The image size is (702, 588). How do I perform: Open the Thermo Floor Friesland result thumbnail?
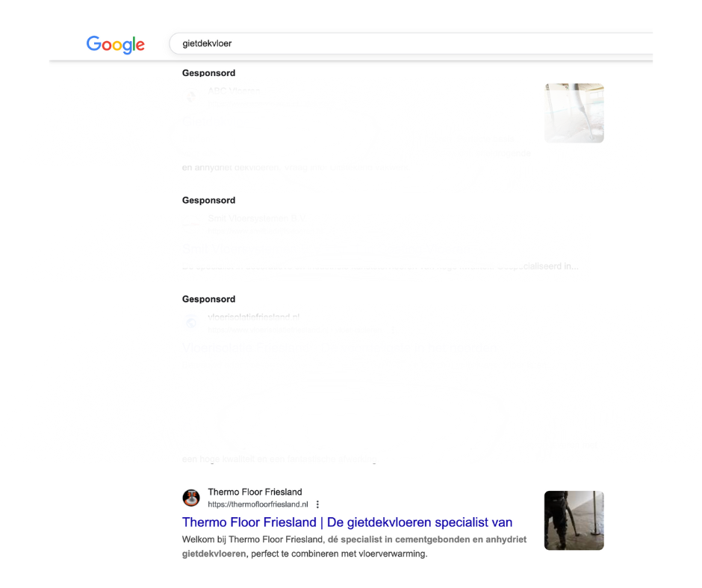click(x=574, y=520)
